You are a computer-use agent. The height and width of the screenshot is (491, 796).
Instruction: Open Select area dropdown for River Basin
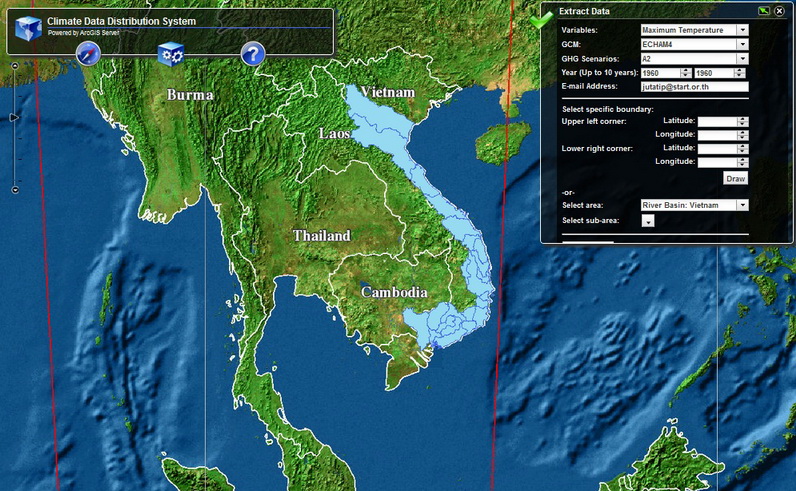click(742, 205)
